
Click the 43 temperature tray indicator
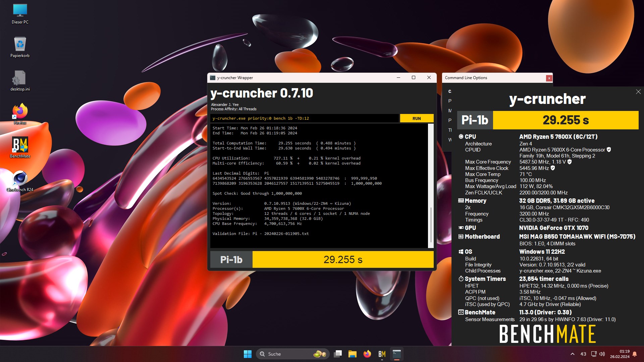(583, 354)
